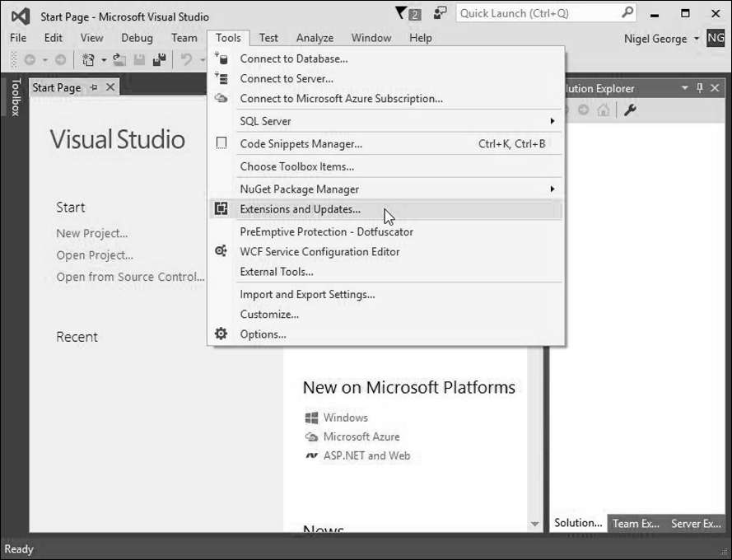
Task: Click the Solution Explorer wrench Properties icon
Action: click(x=630, y=110)
